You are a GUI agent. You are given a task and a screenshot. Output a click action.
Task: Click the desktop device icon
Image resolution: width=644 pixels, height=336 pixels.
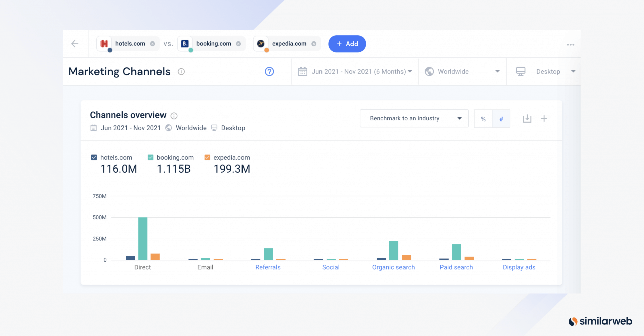pos(520,71)
